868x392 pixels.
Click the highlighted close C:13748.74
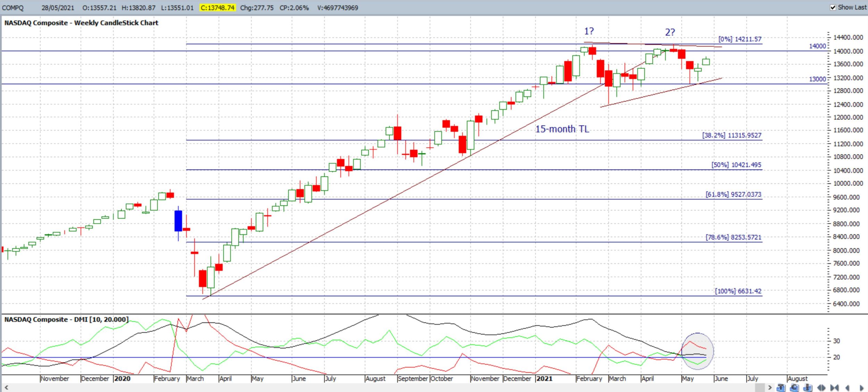(x=217, y=8)
